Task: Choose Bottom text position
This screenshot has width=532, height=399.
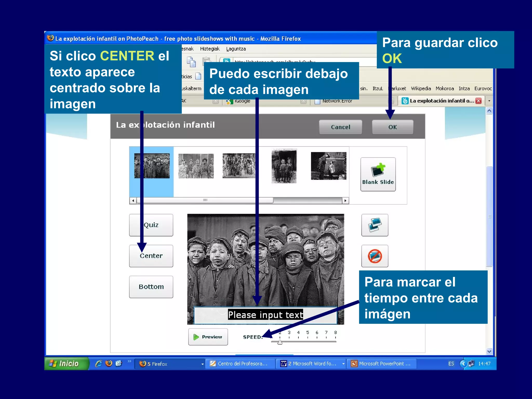Action: click(151, 287)
